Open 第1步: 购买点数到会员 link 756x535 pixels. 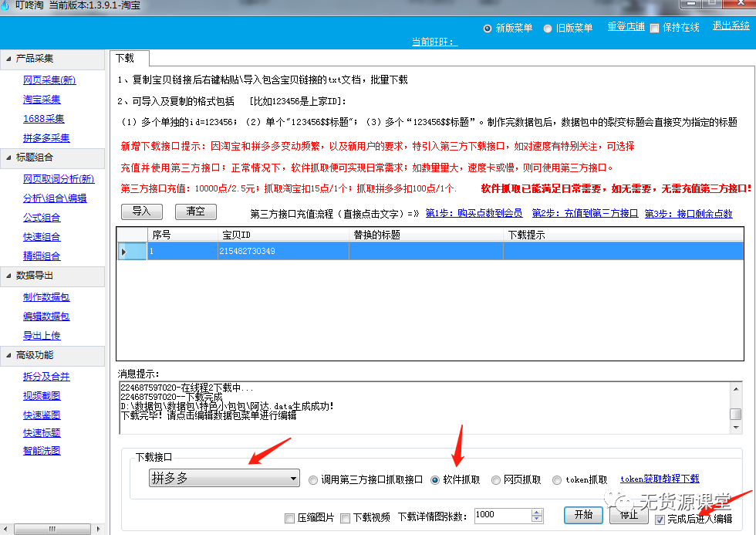coord(474,213)
